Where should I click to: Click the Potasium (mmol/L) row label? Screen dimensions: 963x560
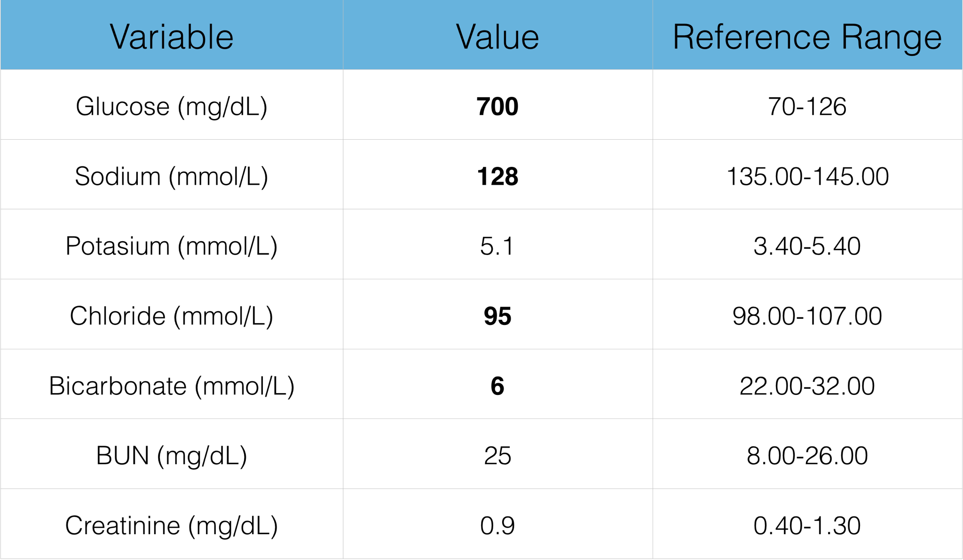172,246
